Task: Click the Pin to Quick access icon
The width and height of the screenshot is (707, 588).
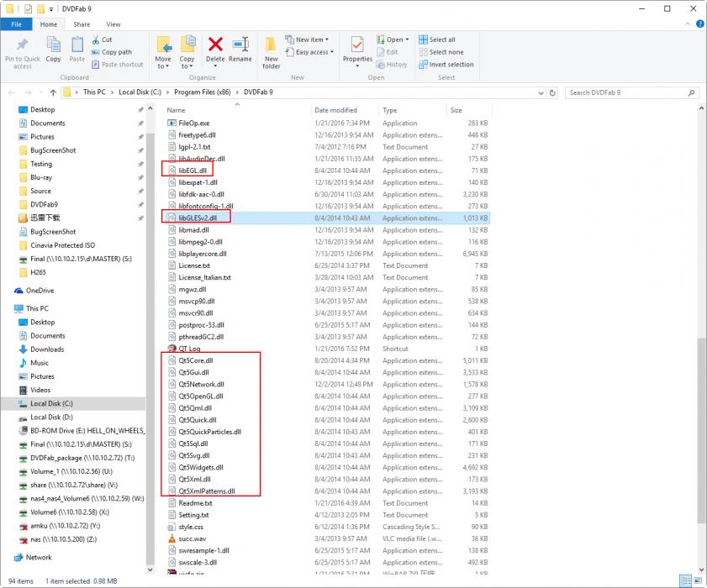Action: click(22, 46)
